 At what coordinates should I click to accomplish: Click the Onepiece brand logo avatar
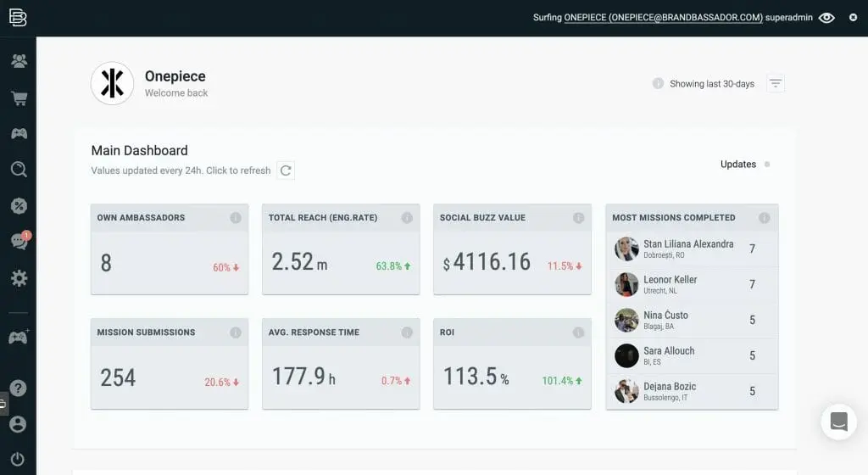(112, 83)
